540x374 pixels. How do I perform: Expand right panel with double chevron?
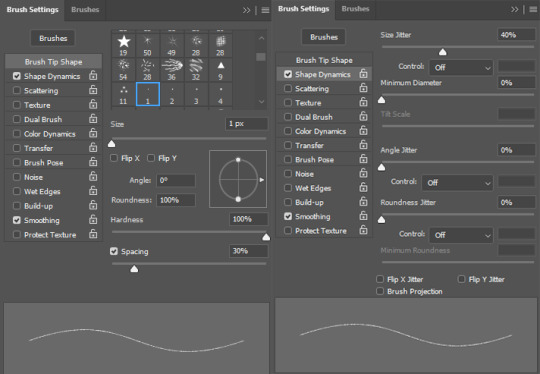pyautogui.click(x=515, y=9)
